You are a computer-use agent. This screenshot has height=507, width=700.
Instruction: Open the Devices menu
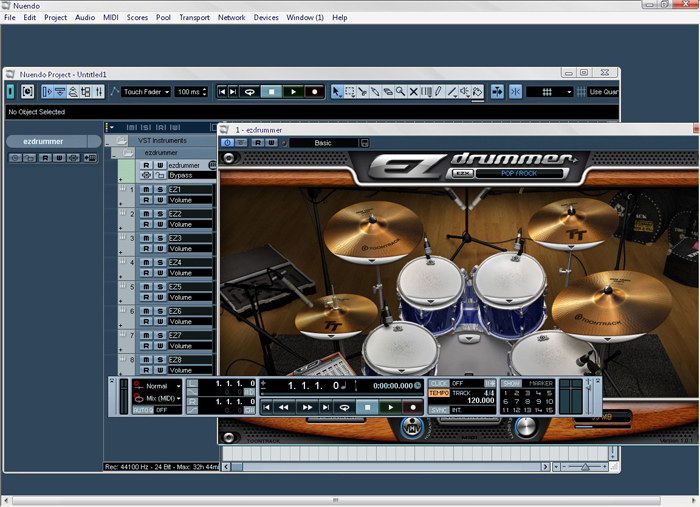(x=266, y=17)
